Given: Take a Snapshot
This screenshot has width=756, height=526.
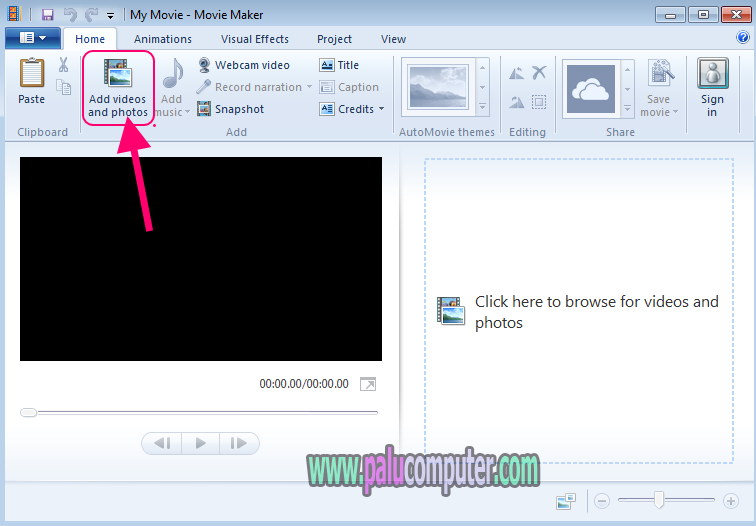Looking at the screenshot, I should coord(230,109).
